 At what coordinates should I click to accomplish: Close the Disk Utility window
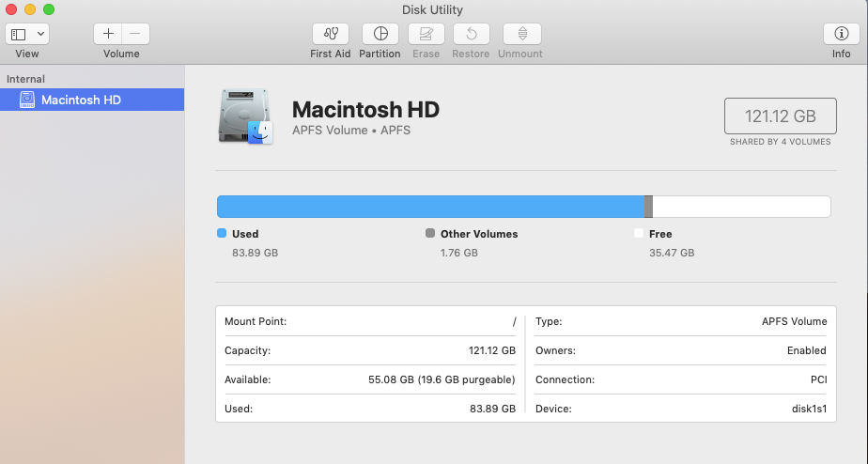point(11,9)
